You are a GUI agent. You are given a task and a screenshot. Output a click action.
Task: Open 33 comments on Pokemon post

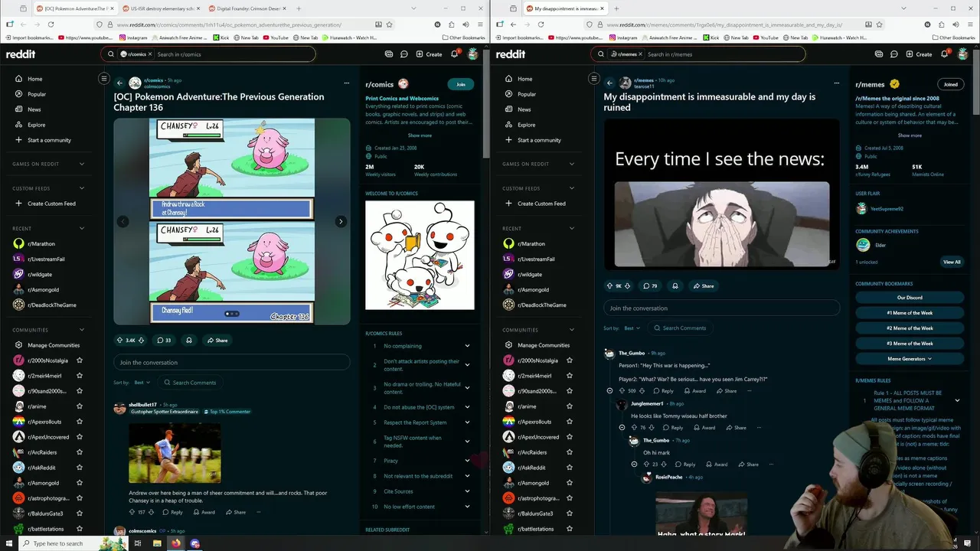[164, 340]
